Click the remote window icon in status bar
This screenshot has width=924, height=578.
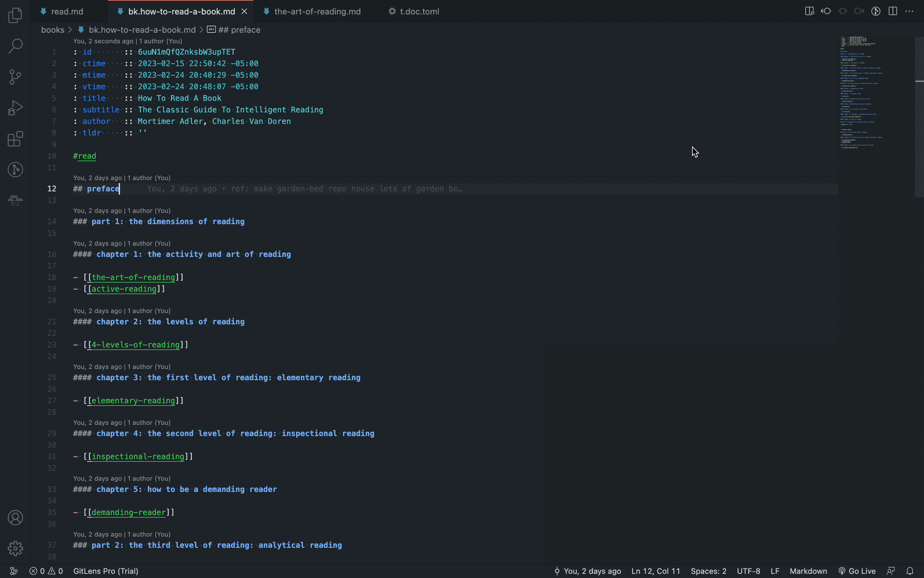tap(13, 571)
